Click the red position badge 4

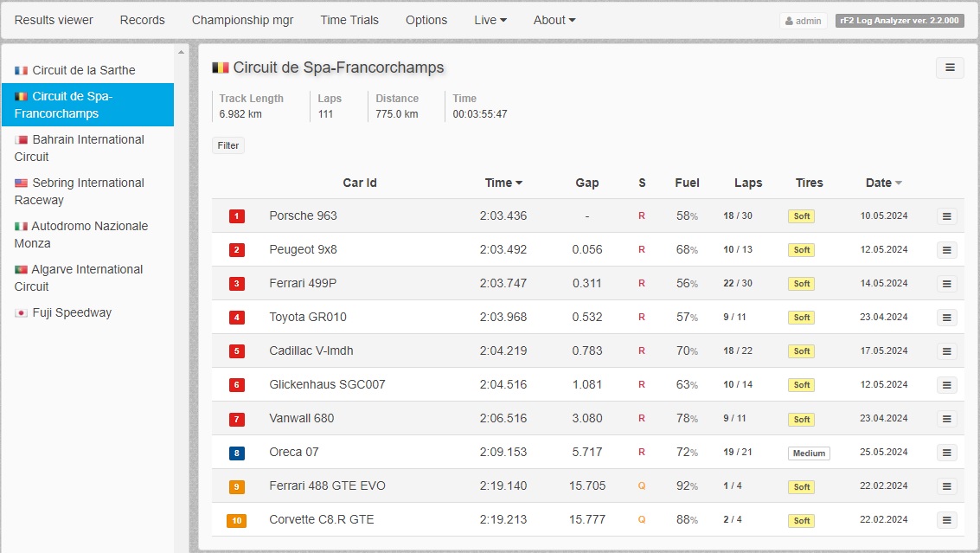pyautogui.click(x=237, y=318)
